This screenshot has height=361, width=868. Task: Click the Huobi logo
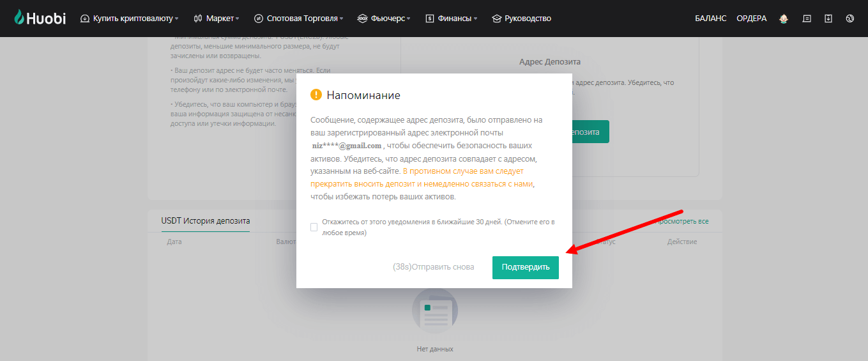(x=40, y=19)
